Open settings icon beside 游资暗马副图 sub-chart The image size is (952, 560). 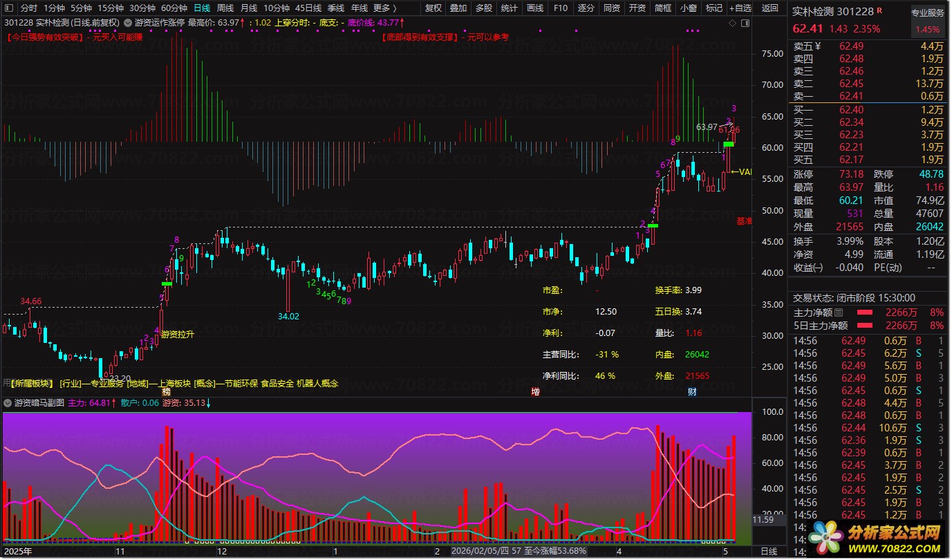tap(8, 402)
